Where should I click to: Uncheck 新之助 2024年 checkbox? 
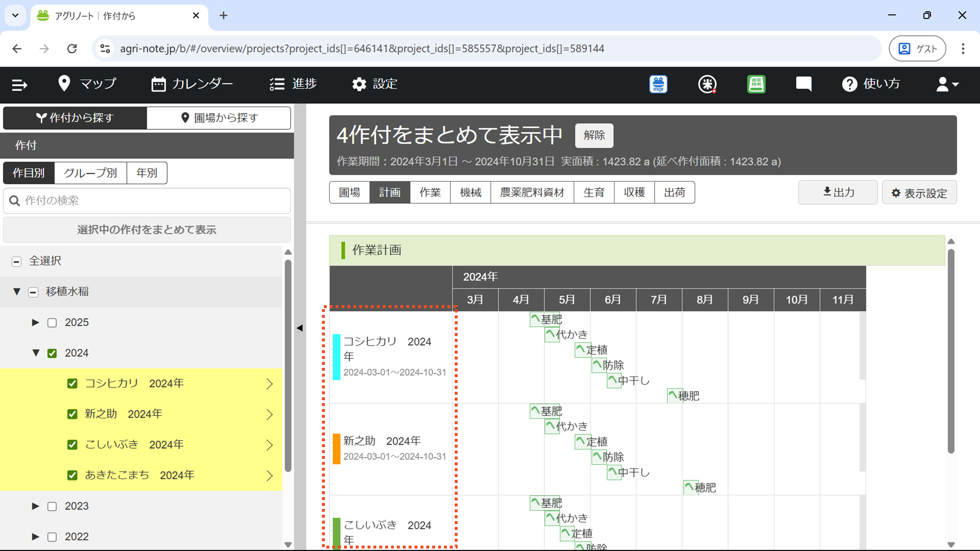pyautogui.click(x=72, y=414)
